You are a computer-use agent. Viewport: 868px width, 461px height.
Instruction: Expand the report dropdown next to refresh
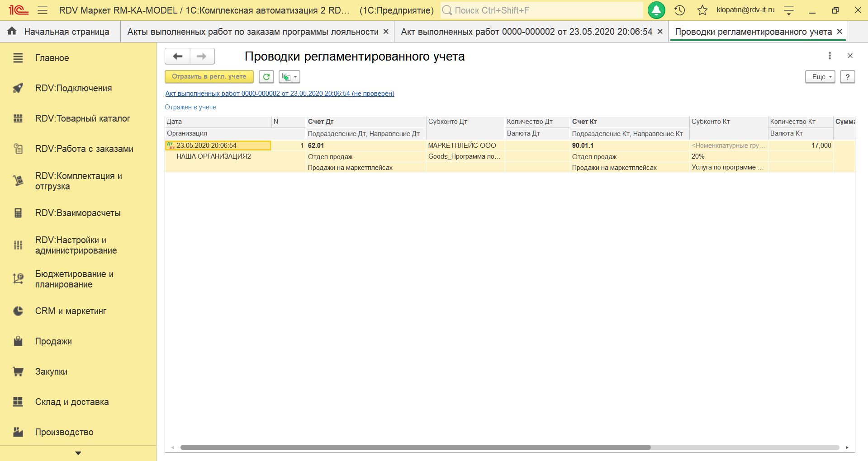coord(289,77)
